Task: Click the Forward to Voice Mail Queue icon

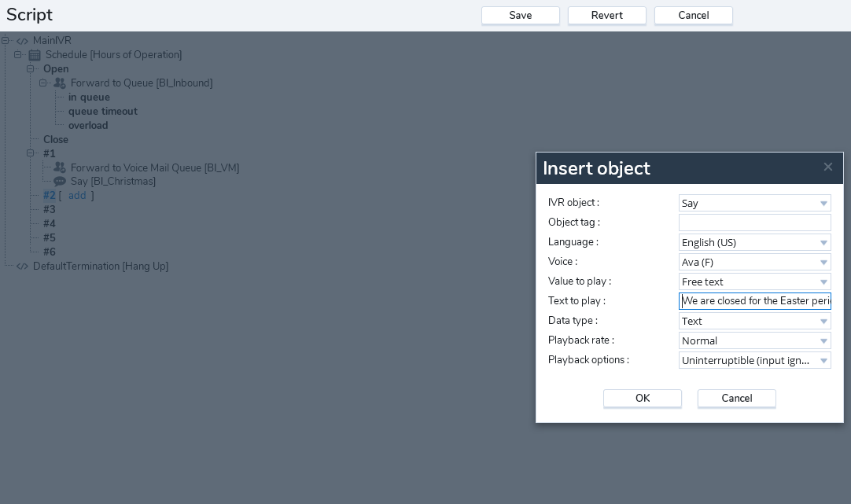Action: [59, 167]
